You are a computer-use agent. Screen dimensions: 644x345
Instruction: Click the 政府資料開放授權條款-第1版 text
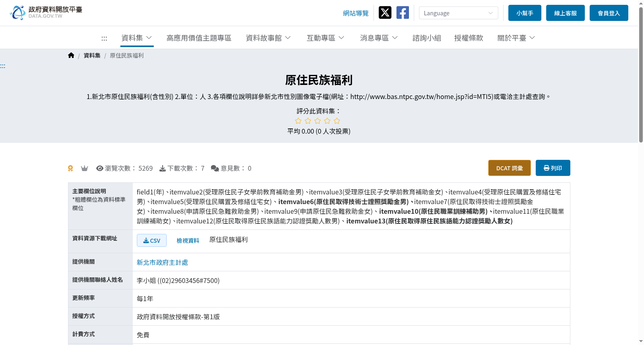pyautogui.click(x=178, y=317)
